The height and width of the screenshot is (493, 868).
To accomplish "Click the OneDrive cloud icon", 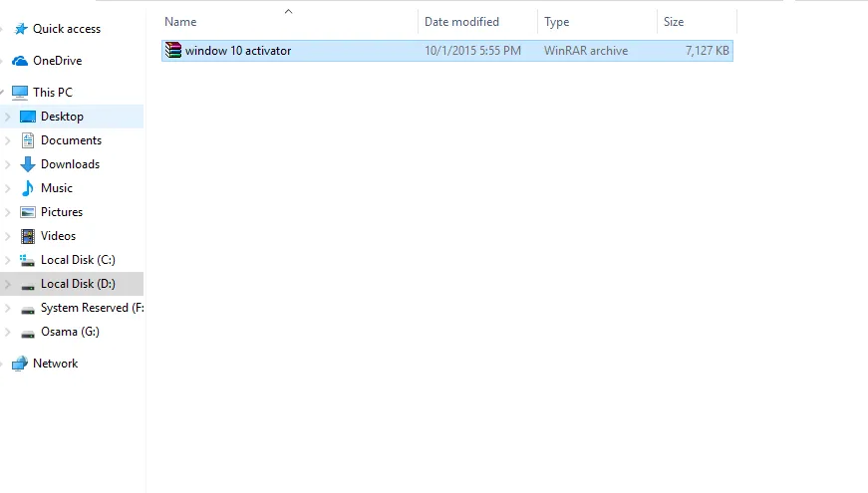I will point(20,61).
